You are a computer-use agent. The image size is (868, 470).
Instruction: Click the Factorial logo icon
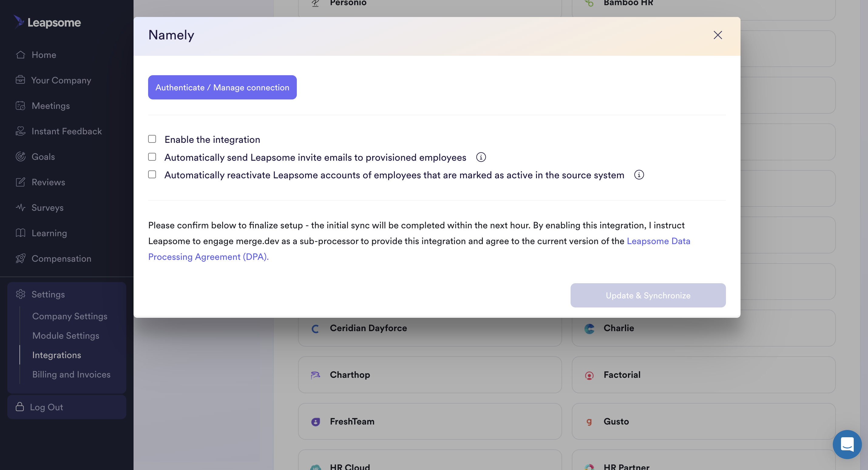point(589,375)
